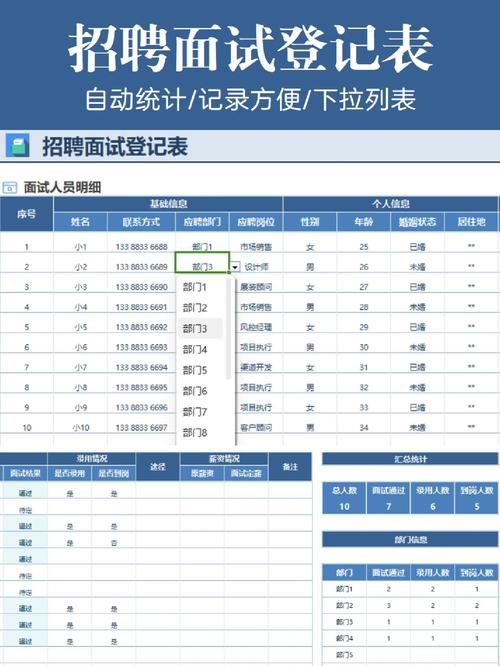Click the 面试人员明细 section title
Viewport: 500px width, 666px height.
click(x=62, y=187)
